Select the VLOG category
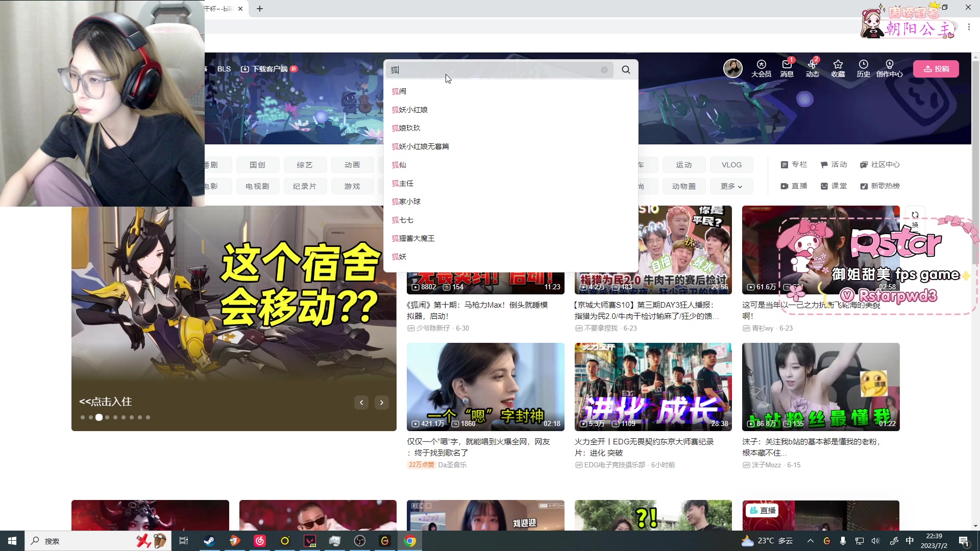Image resolution: width=980 pixels, height=551 pixels. pyautogui.click(x=731, y=165)
